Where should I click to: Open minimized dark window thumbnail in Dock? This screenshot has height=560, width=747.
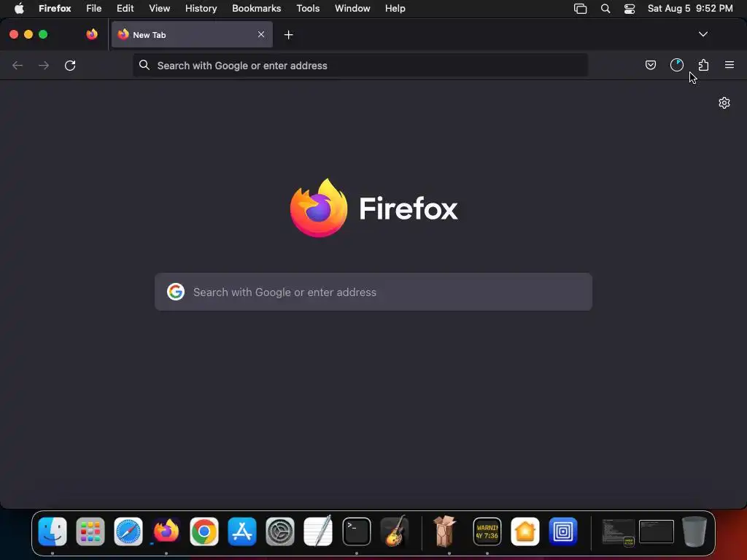coord(657,532)
